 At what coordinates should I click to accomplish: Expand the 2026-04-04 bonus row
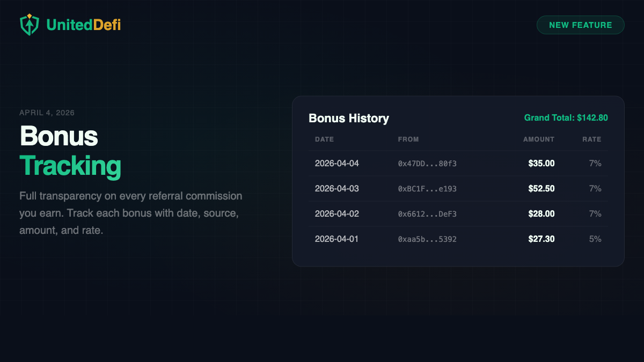(x=456, y=163)
